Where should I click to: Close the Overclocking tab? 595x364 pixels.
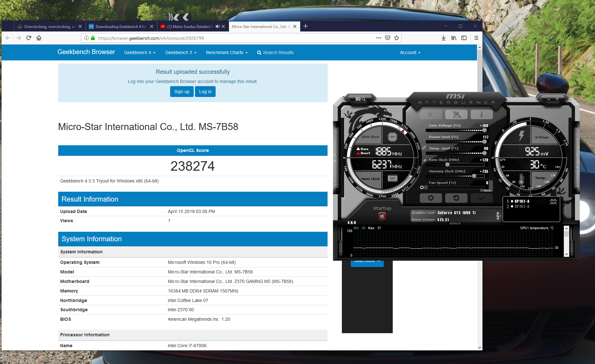tap(80, 26)
